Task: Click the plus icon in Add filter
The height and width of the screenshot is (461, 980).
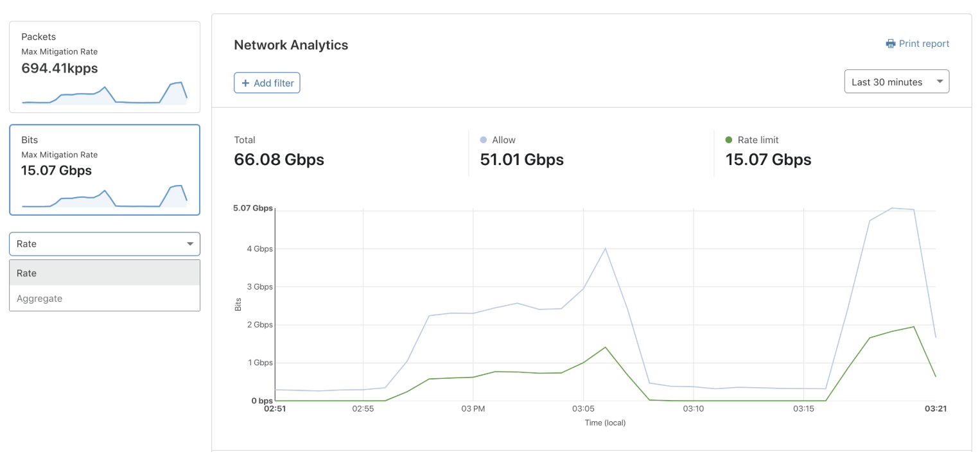Action: pyautogui.click(x=245, y=83)
